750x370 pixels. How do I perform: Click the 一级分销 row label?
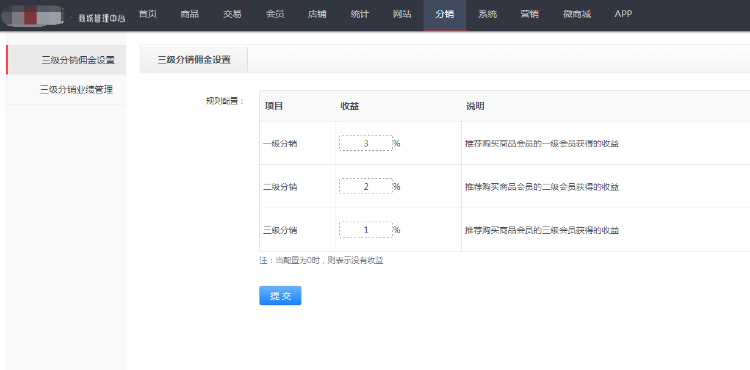(x=280, y=143)
